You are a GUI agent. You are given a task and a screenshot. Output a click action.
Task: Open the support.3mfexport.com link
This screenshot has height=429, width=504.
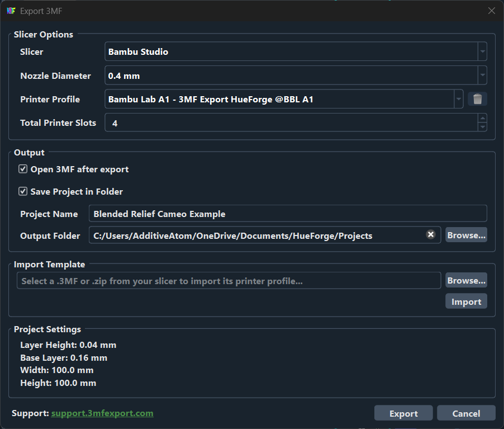102,413
